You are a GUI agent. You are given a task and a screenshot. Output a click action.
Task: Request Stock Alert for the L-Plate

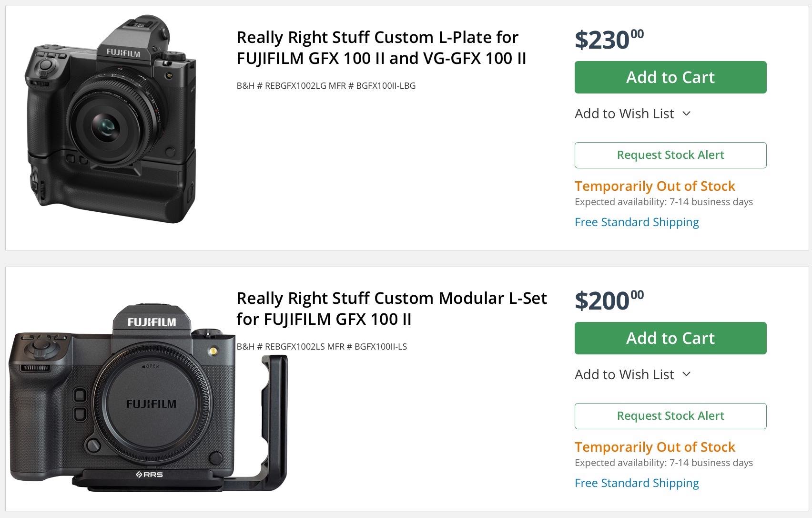670,155
